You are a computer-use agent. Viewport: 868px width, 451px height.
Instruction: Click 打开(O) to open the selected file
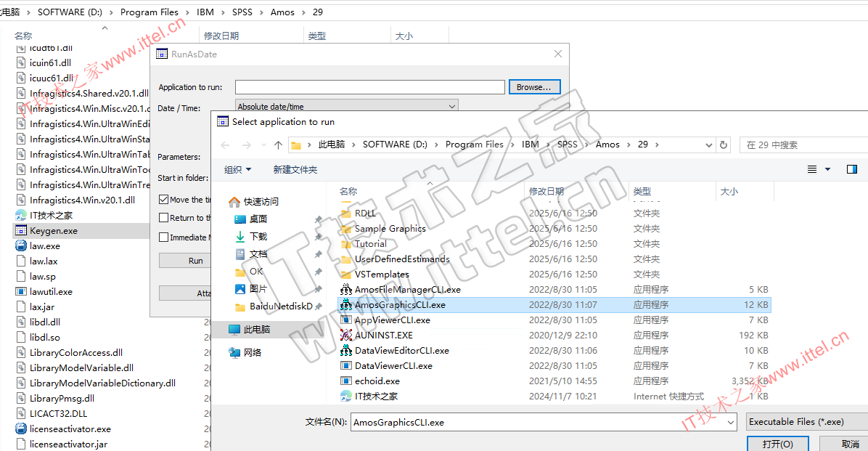[778, 444]
